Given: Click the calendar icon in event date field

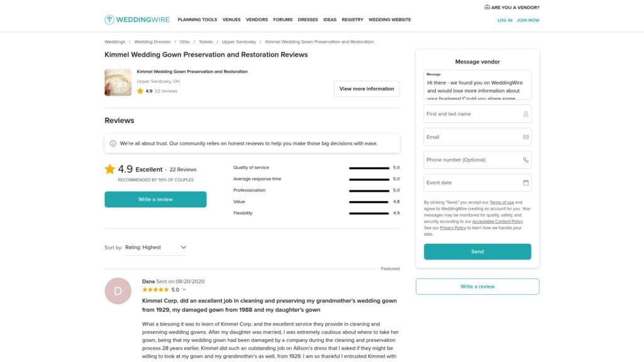Looking at the screenshot, I should click(x=526, y=183).
